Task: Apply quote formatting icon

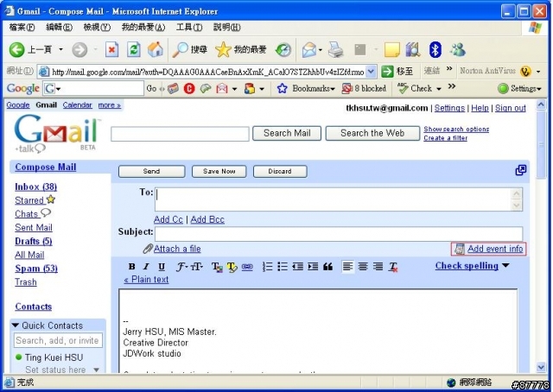Action: pos(327,267)
